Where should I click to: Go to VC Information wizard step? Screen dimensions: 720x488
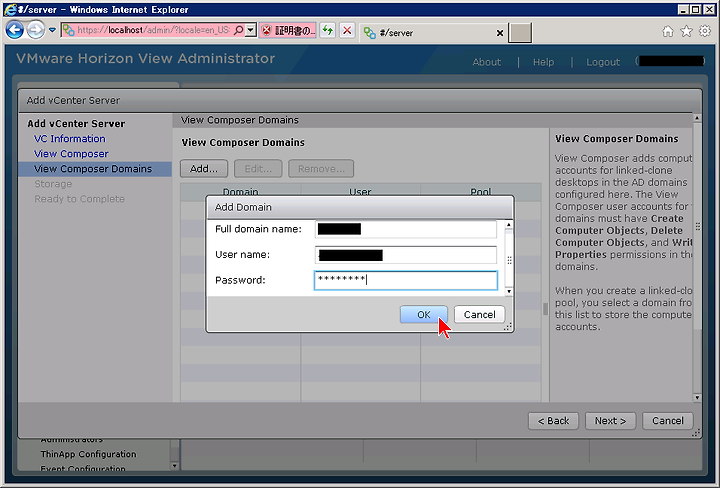coord(69,139)
